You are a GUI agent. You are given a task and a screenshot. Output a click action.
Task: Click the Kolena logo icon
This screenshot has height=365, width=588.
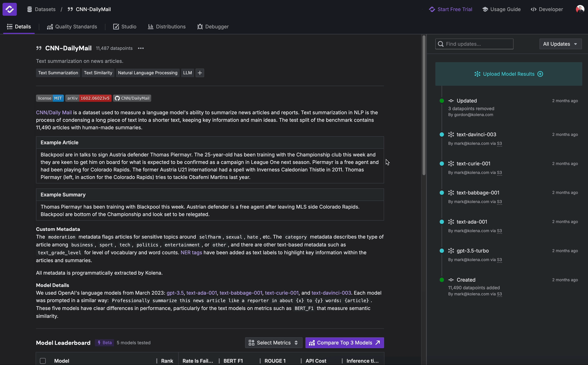click(x=9, y=9)
